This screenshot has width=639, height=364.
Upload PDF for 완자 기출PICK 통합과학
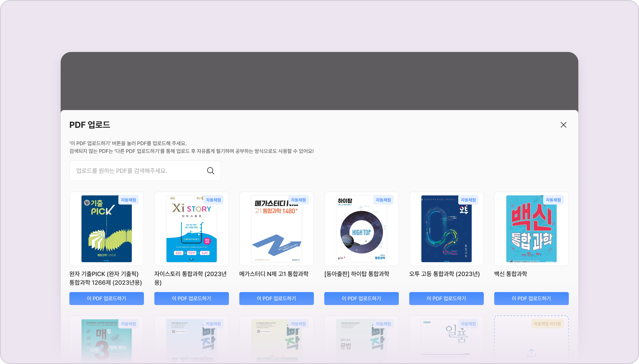click(x=107, y=298)
